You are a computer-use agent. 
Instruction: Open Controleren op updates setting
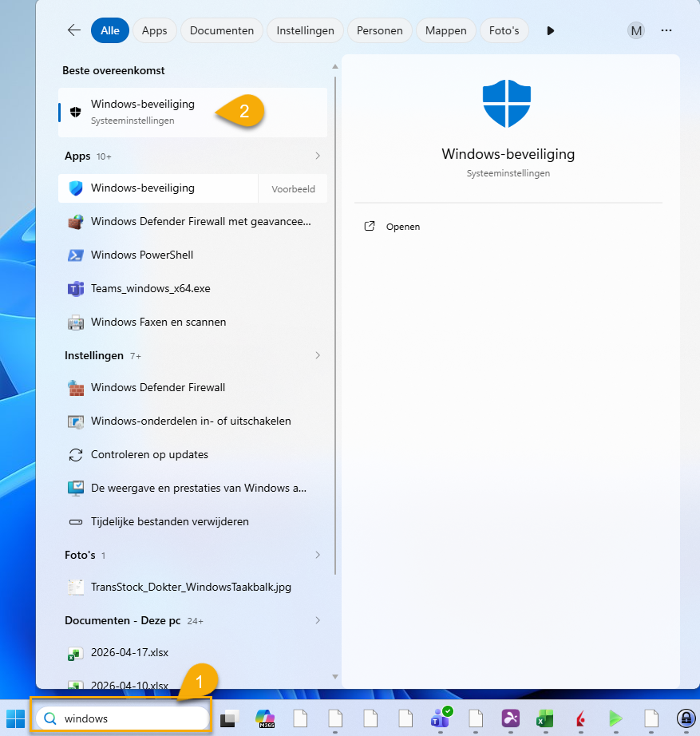(192, 455)
